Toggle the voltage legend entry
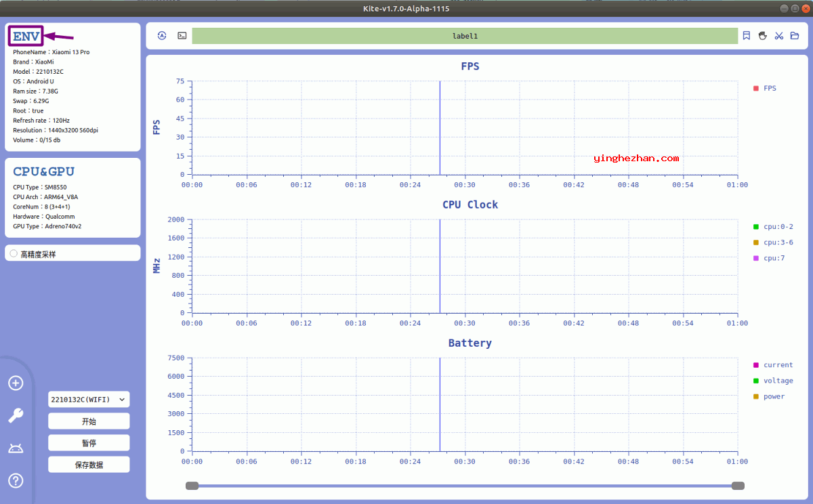 click(773, 381)
